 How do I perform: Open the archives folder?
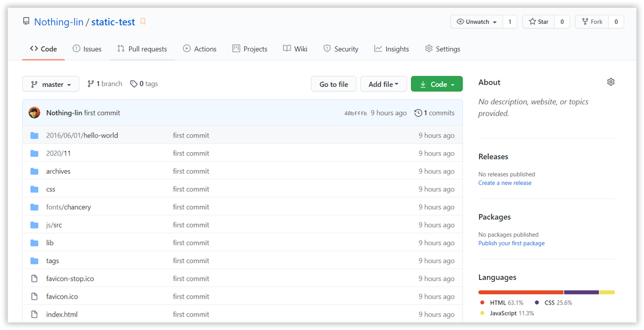pos(58,171)
